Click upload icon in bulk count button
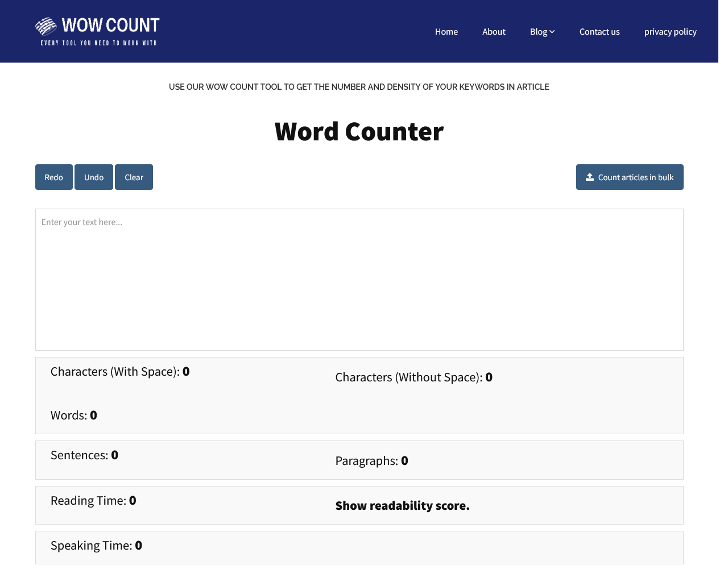The image size is (728, 582). 590,177
